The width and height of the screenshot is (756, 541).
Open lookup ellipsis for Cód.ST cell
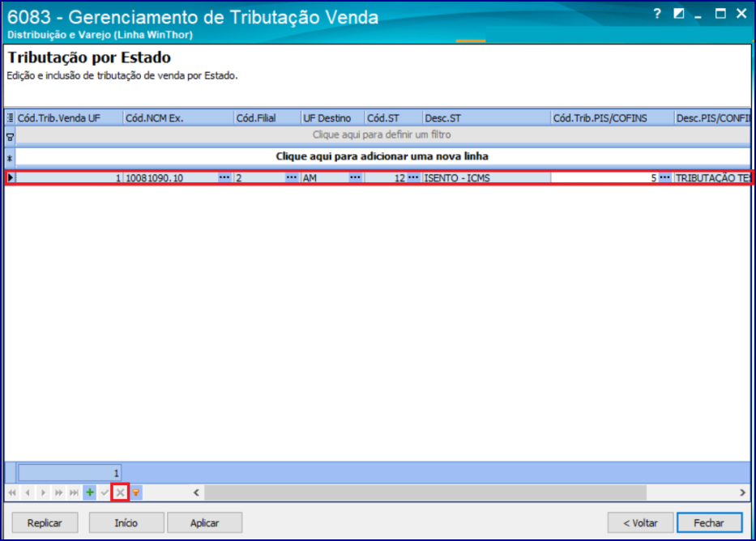click(413, 177)
